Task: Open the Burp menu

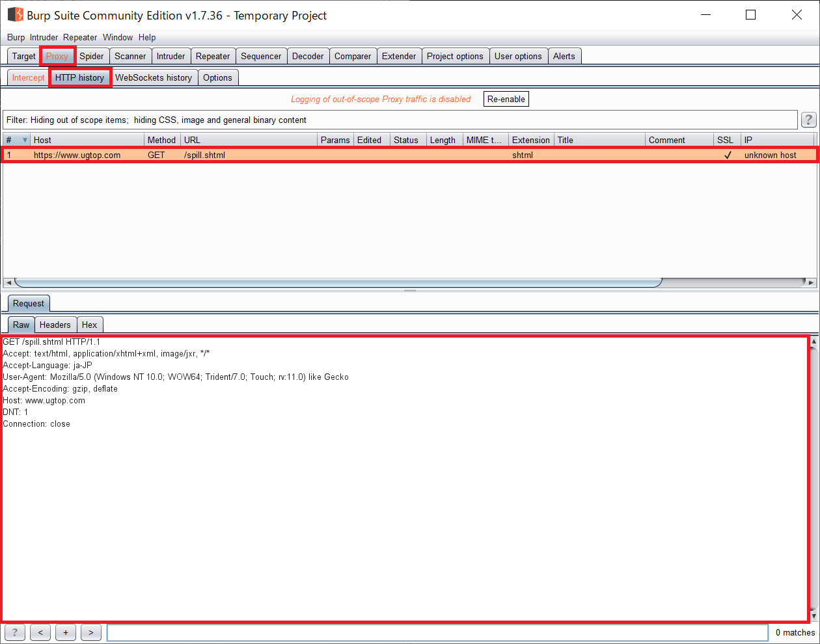Action: (x=16, y=37)
